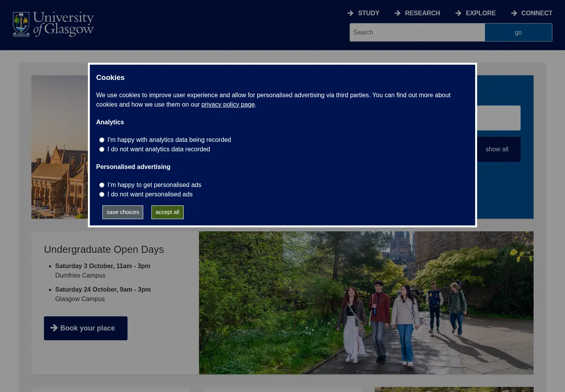The image size is (565, 392).
Task: Click the arrow icon beside RESEARCH
Action: point(397,13)
